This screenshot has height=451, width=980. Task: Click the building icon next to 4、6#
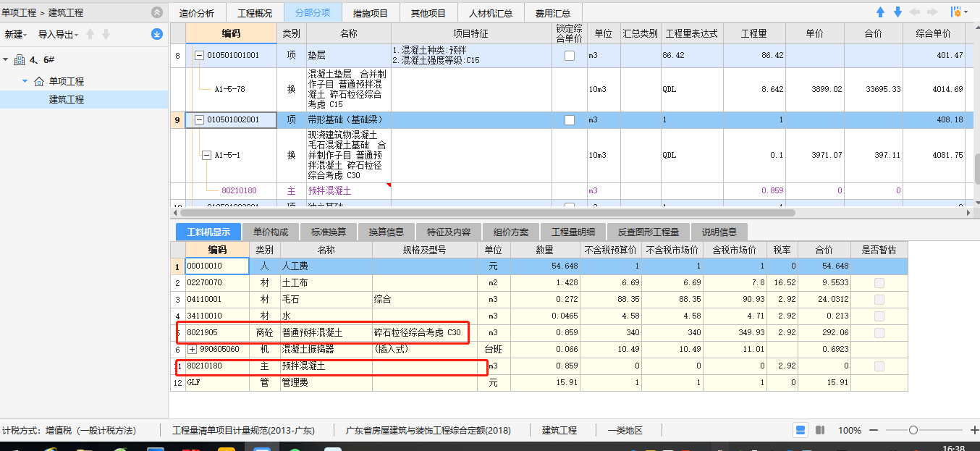point(20,59)
